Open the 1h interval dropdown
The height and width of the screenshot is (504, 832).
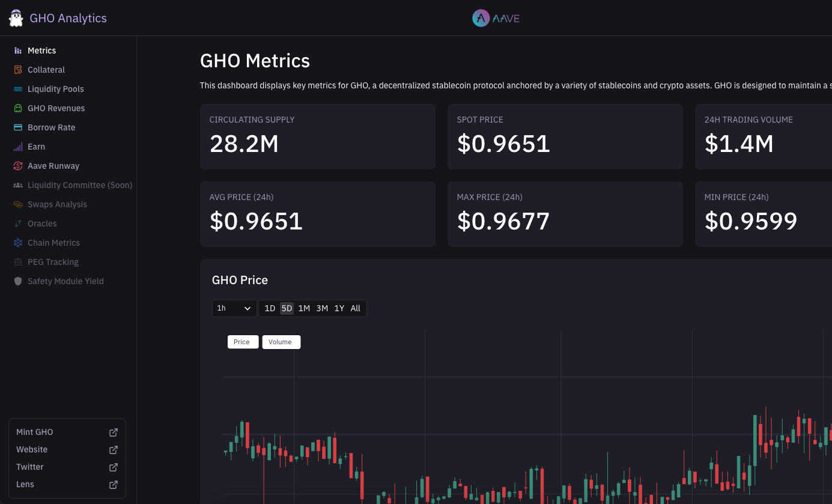pyautogui.click(x=234, y=308)
